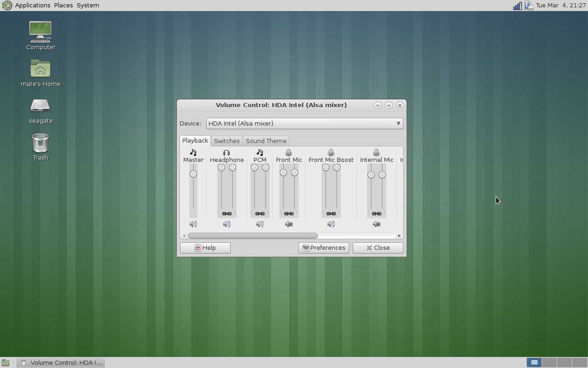Toggle Headphone channel lock link

226,213
